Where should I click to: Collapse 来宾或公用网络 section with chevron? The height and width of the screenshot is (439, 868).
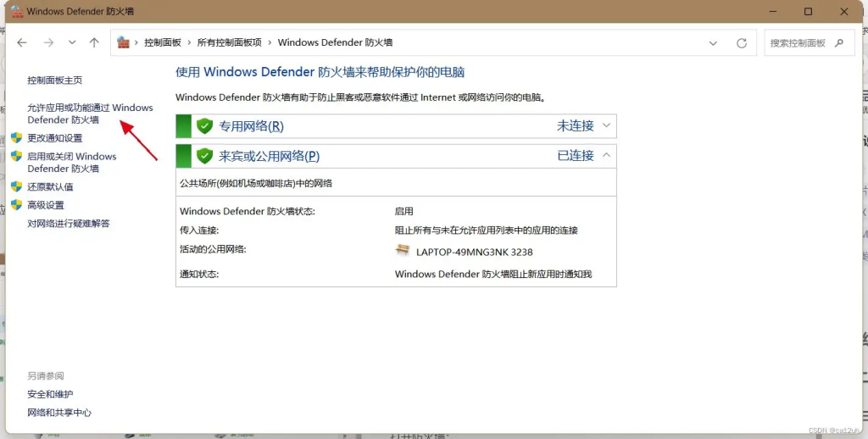pos(606,156)
